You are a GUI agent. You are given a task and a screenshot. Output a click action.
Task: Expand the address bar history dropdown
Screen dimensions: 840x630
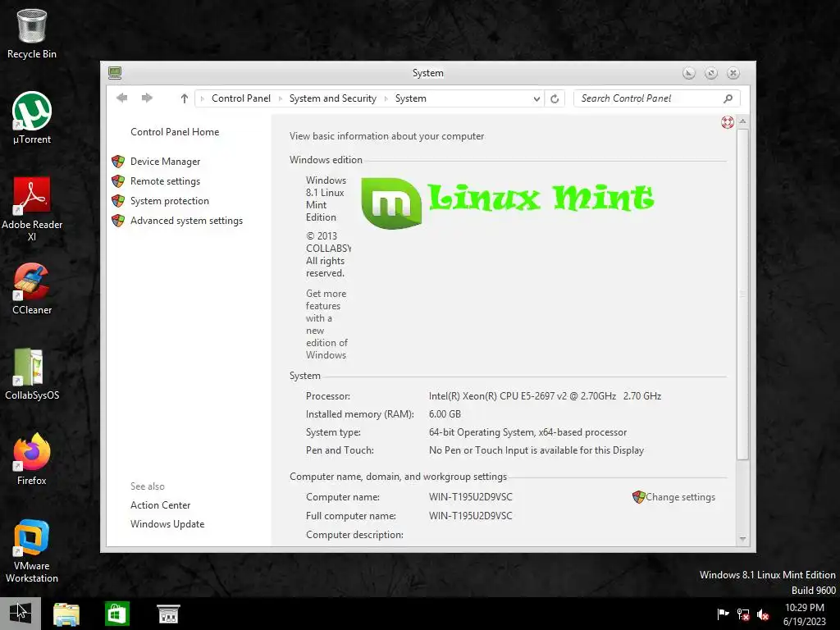[536, 98]
